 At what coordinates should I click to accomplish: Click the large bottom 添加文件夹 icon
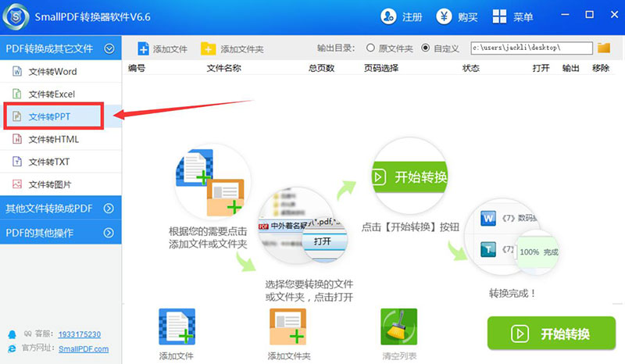(x=287, y=327)
